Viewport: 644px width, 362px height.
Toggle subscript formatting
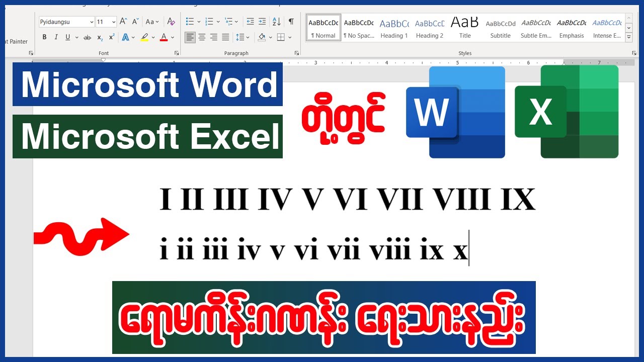pos(100,37)
